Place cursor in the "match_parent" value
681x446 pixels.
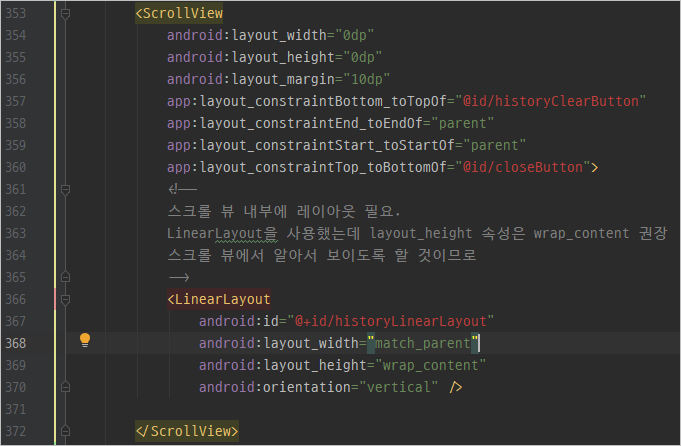pyautogui.click(x=423, y=343)
